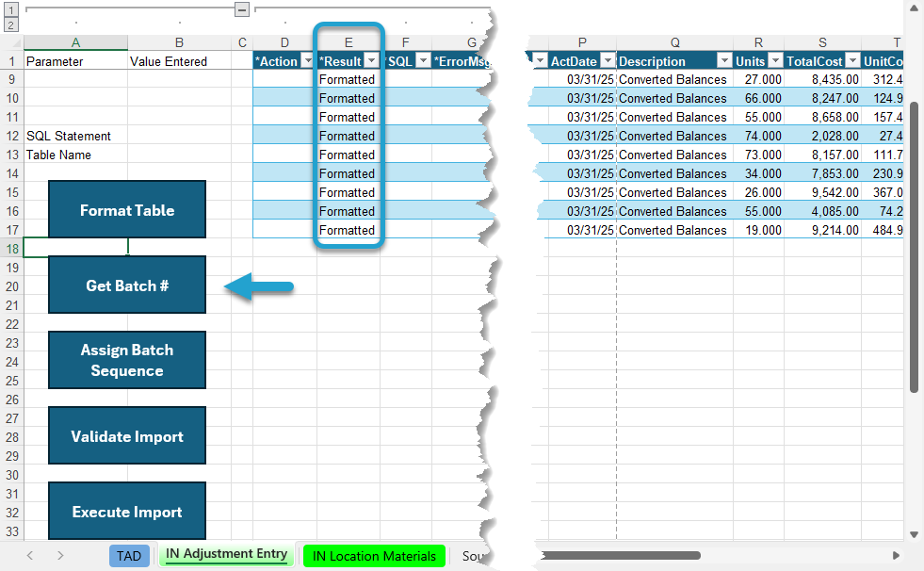Select column Q header
The image size is (924, 571).
tap(674, 42)
